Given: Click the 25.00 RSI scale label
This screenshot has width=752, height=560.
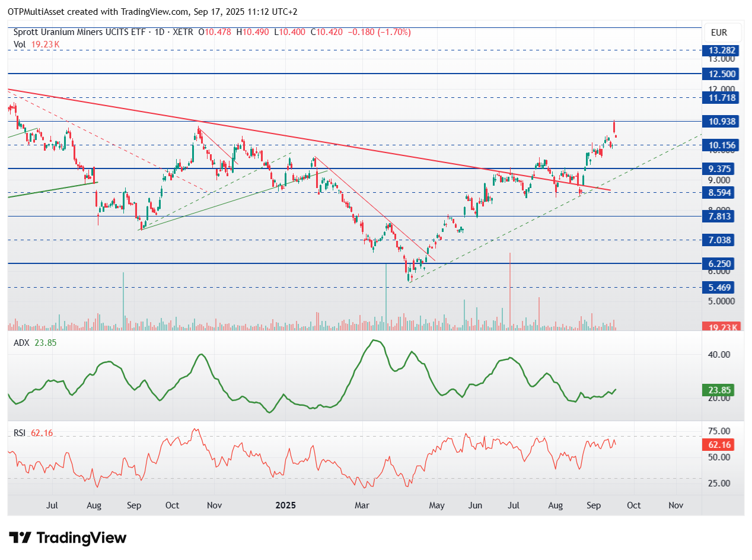Looking at the screenshot, I should [718, 483].
